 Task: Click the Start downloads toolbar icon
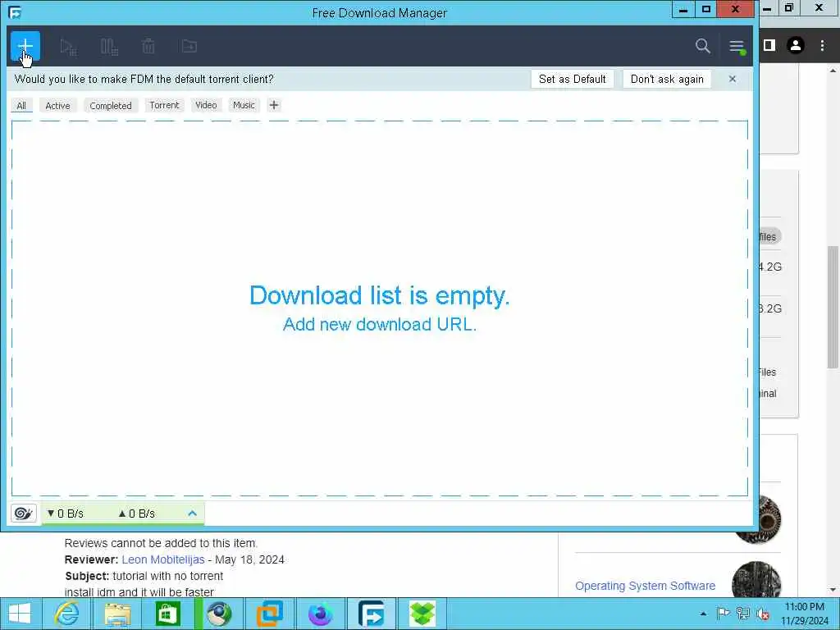[x=68, y=47]
